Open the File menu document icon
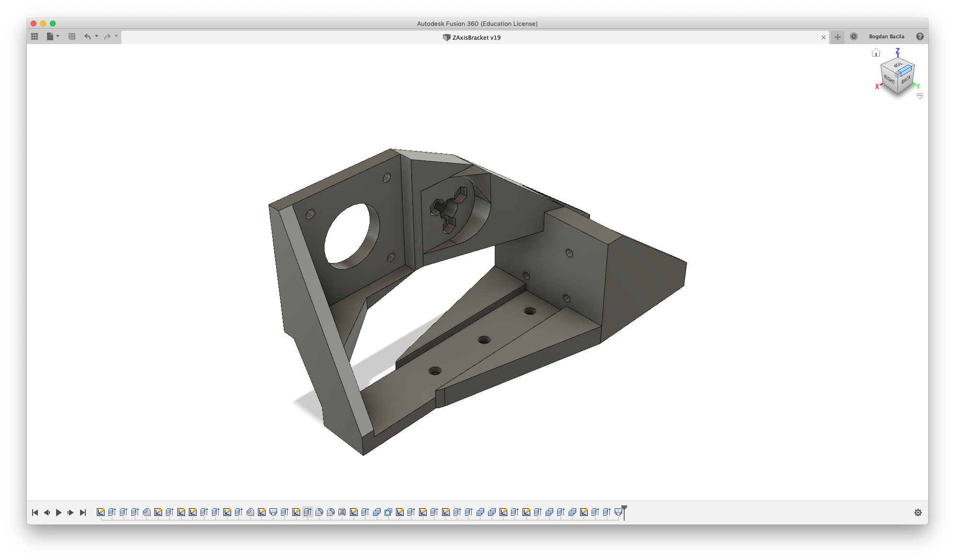The image size is (955, 560). point(50,36)
